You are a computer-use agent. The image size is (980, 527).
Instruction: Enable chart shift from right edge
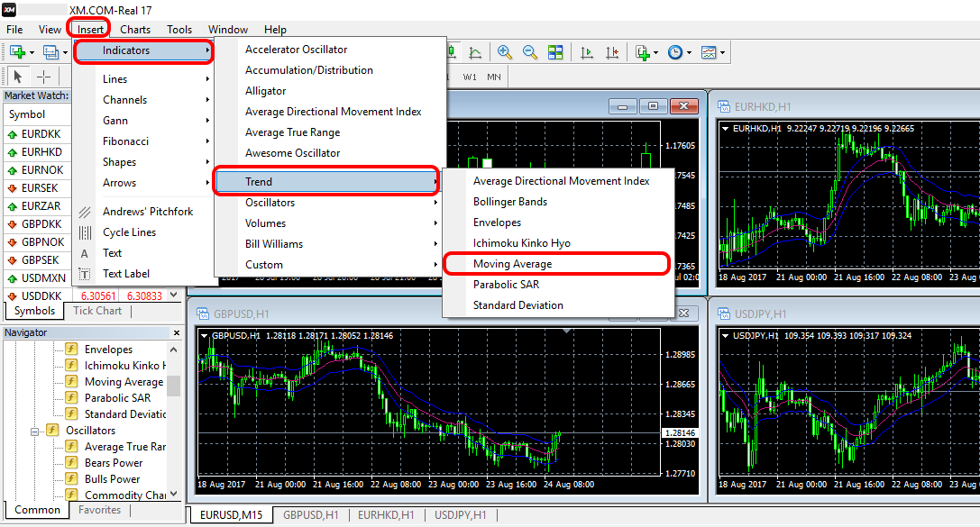click(x=612, y=52)
